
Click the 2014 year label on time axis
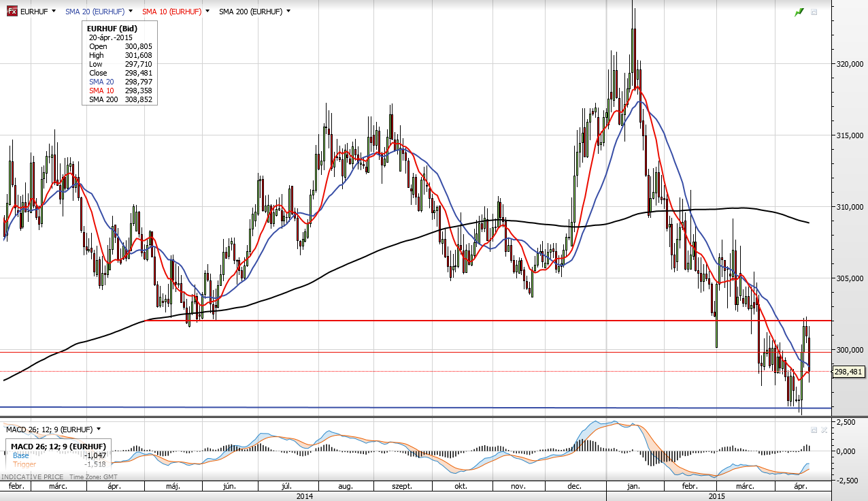tap(305, 496)
